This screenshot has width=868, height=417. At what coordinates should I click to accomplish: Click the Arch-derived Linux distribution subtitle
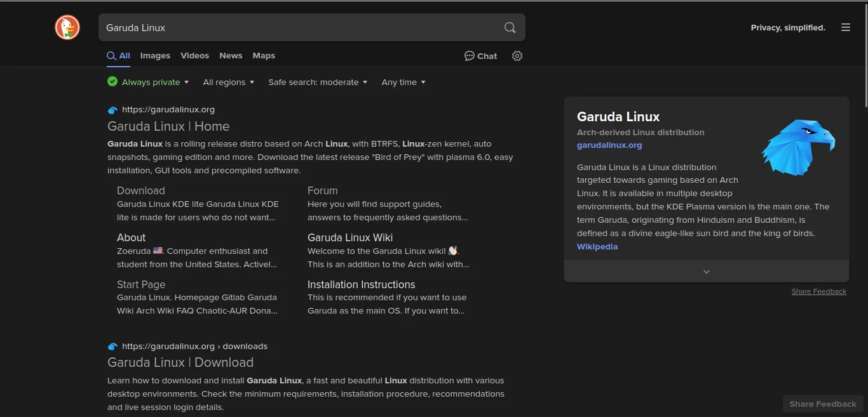pyautogui.click(x=641, y=133)
